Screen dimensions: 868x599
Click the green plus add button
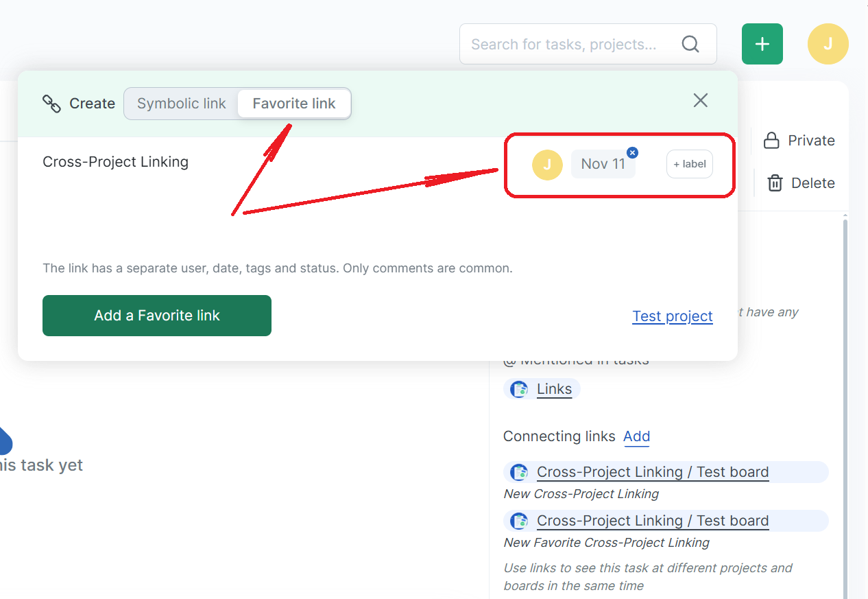762,44
